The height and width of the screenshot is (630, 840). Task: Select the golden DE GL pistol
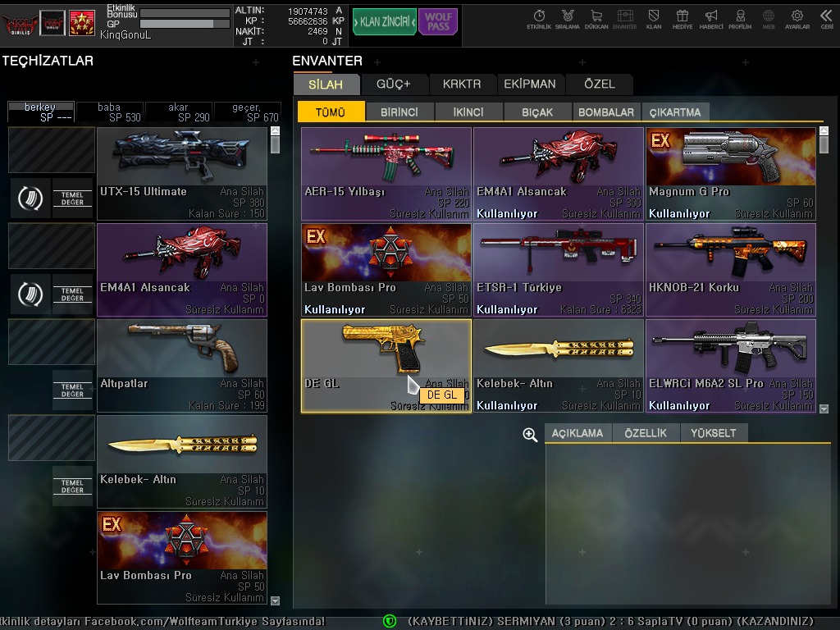point(386,366)
